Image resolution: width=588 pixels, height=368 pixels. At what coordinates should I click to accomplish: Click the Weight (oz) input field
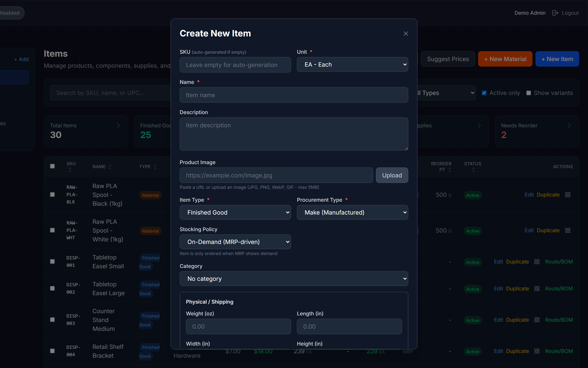coord(238,326)
